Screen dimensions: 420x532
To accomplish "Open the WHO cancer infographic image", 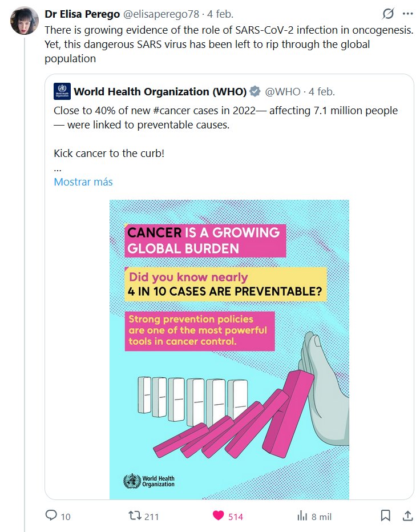I will pyautogui.click(x=229, y=349).
